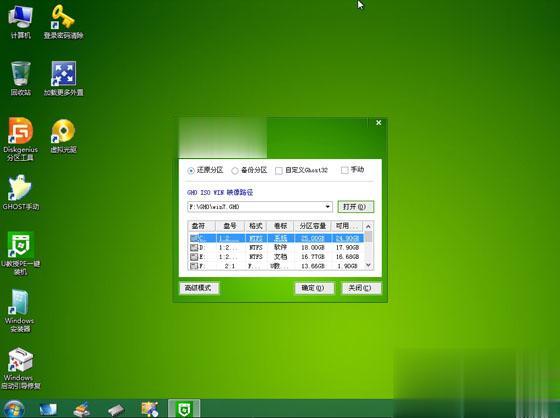
Task: Launch the Diskgenius 分区工具 icon
Action: [x=20, y=139]
